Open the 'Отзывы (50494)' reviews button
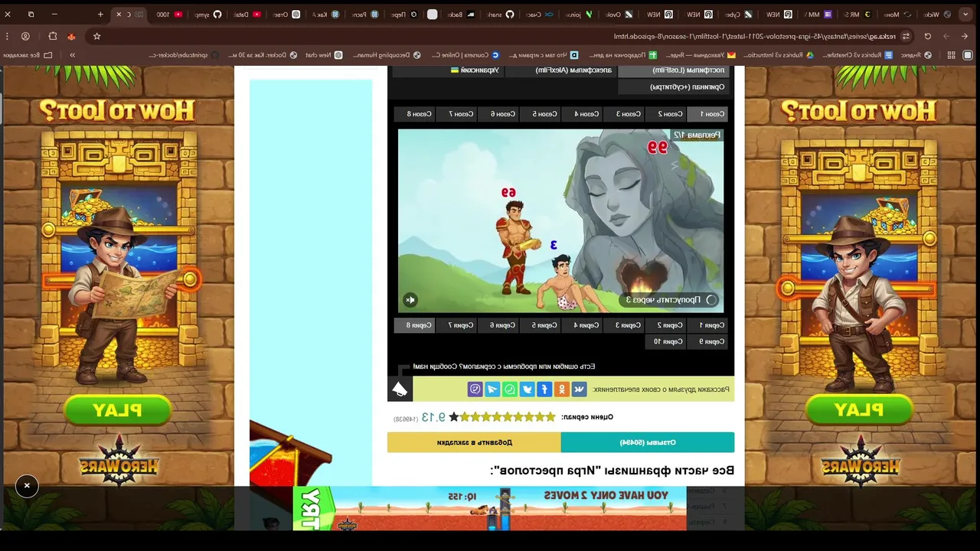Screen dimensions: 980x551 [x=648, y=442]
